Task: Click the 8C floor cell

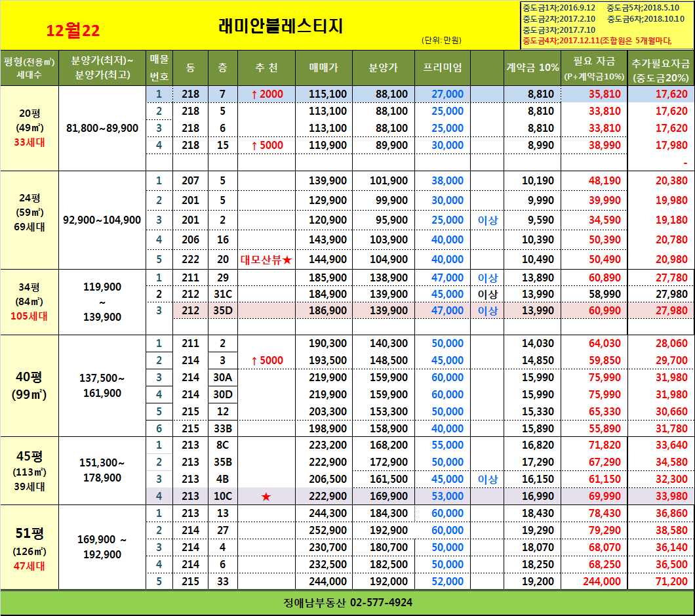Action: point(223,445)
